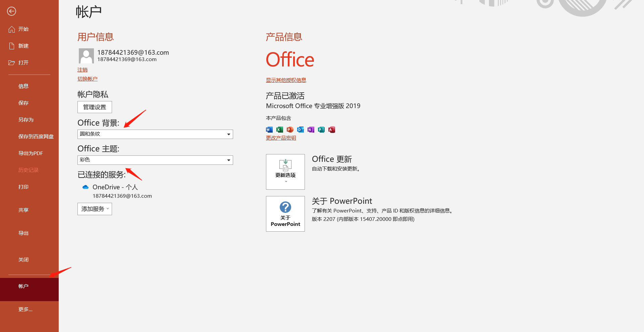Click the Outlook product icon

click(x=301, y=130)
